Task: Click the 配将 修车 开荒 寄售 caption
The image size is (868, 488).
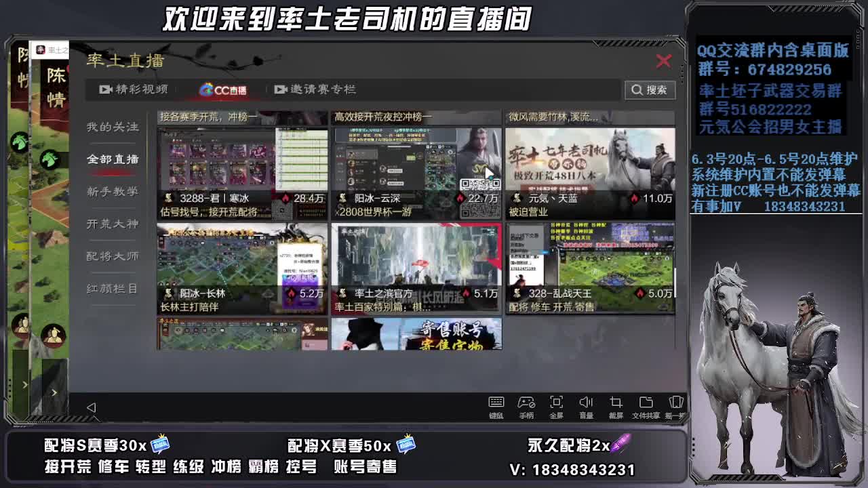Action: (551, 307)
